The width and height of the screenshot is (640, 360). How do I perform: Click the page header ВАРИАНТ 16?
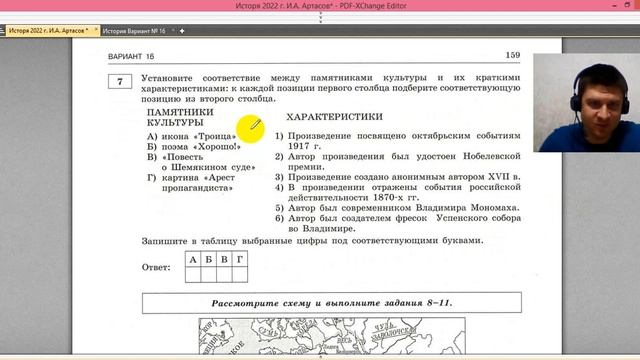(x=131, y=56)
